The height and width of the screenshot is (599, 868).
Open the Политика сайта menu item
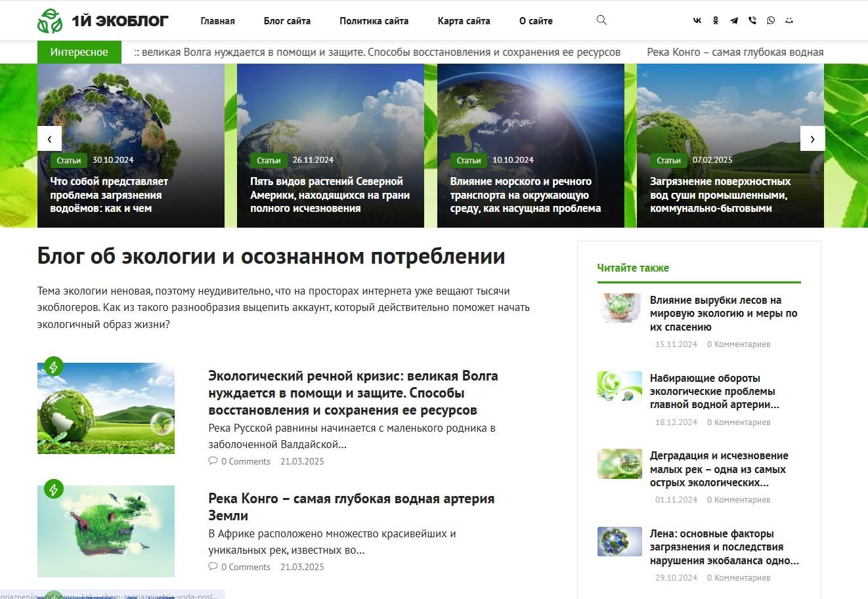coord(374,21)
